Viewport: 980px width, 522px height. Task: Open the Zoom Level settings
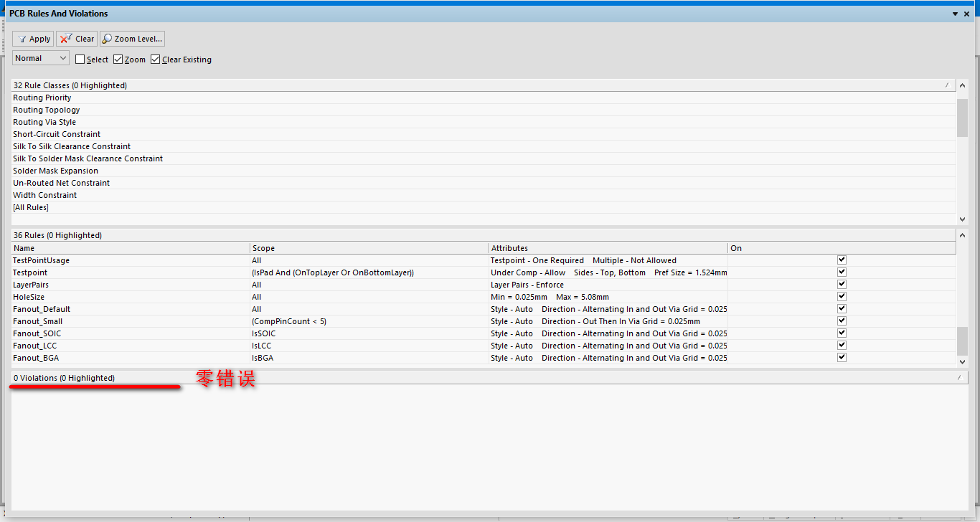point(132,39)
